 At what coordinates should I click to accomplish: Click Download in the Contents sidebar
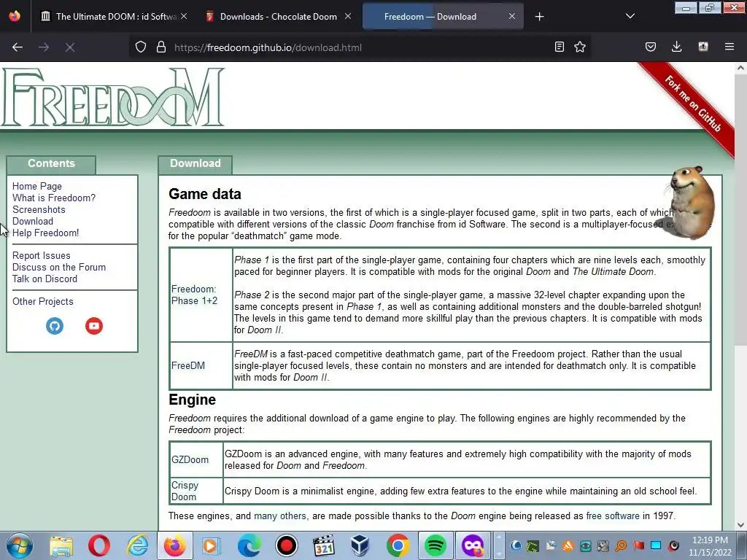point(32,221)
